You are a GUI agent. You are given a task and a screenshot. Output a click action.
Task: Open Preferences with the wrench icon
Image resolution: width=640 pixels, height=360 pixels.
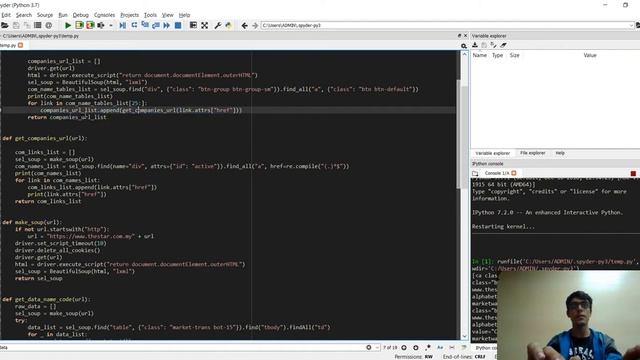click(218, 25)
